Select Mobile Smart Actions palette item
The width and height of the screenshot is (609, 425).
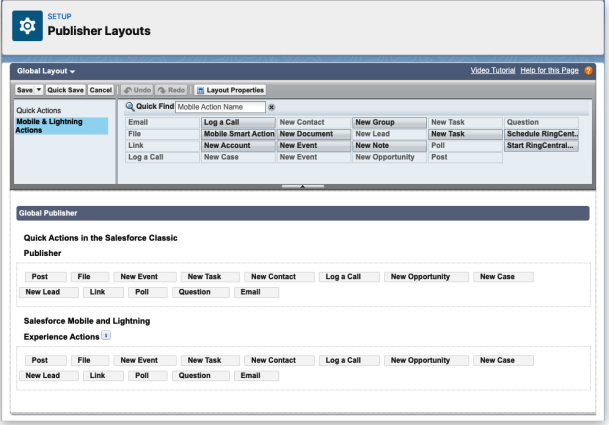point(238,134)
